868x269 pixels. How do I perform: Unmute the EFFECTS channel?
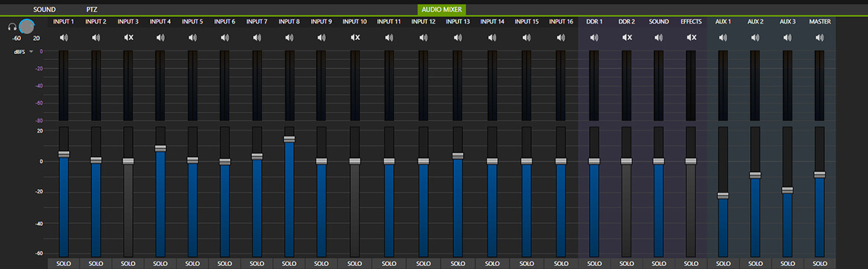pos(691,38)
